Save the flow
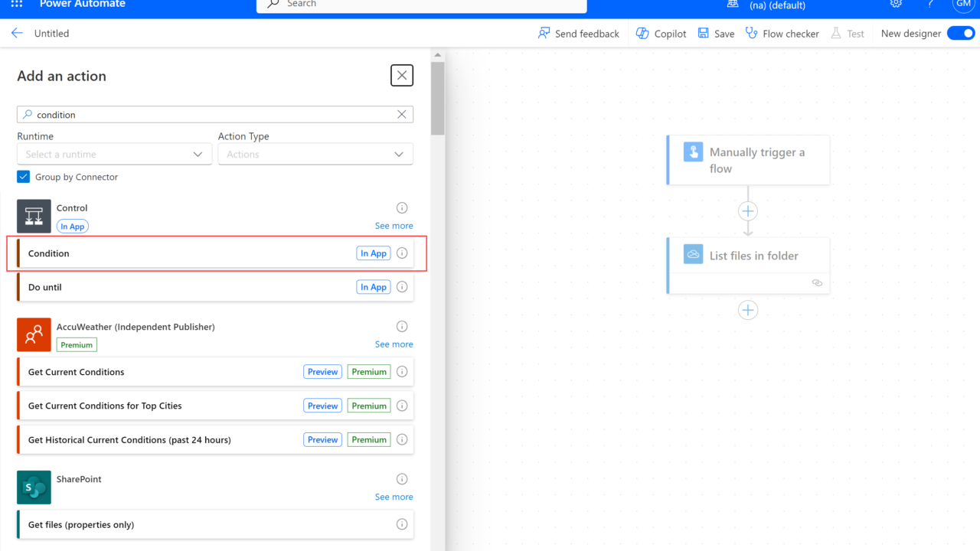The width and height of the screenshot is (980, 551). click(x=716, y=34)
